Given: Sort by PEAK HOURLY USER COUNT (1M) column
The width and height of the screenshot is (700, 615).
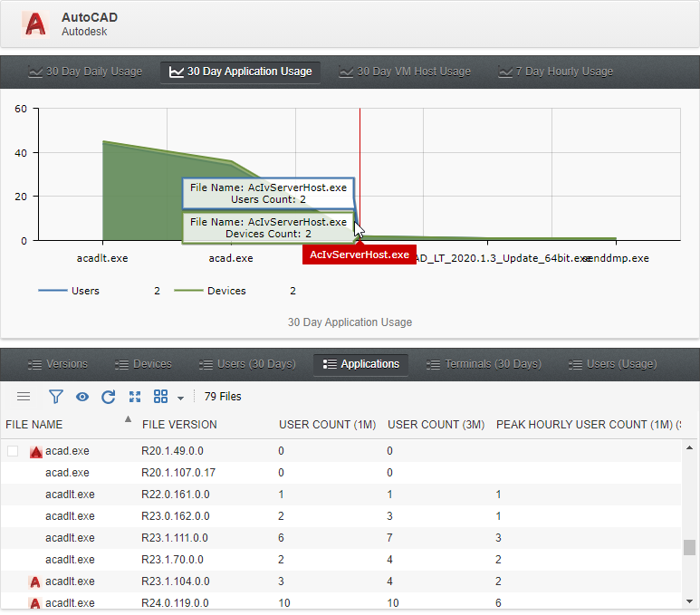Looking at the screenshot, I should click(x=589, y=425).
